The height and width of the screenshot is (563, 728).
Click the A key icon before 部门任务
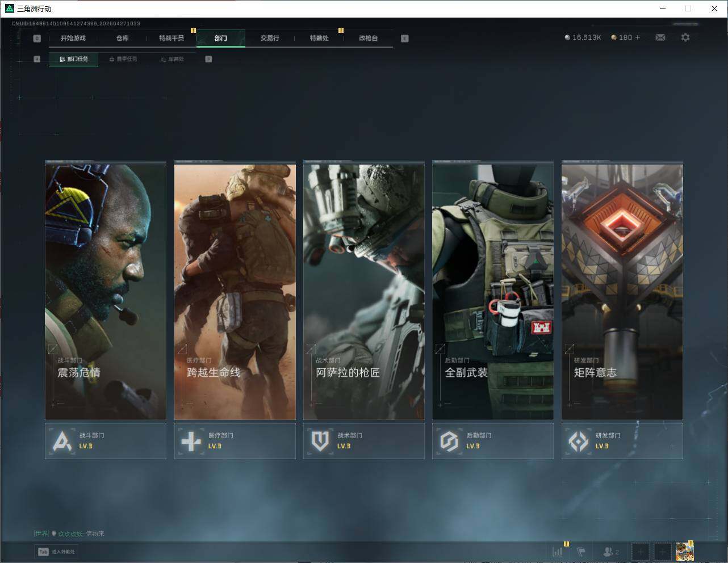(x=37, y=59)
